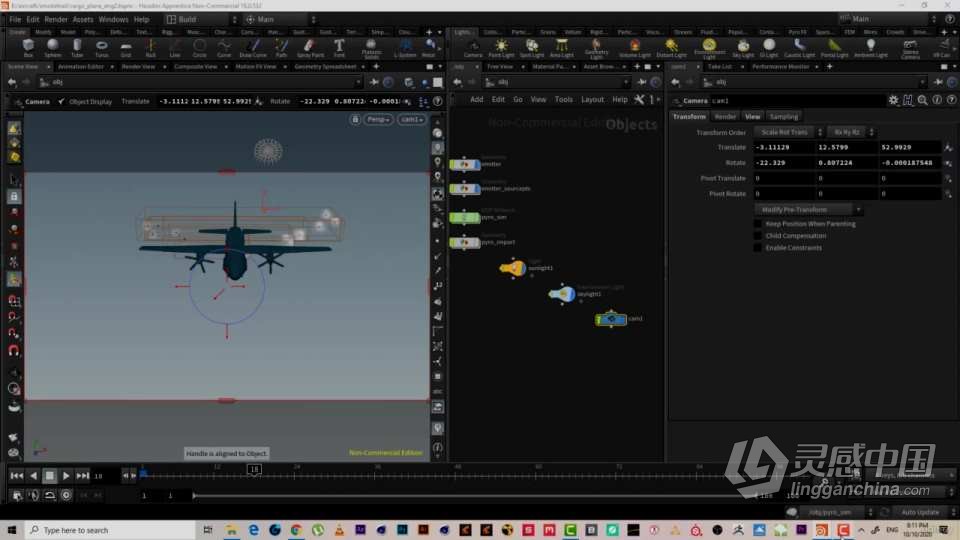Toggle Object Display checkmark in viewport toolbar

tap(61, 102)
